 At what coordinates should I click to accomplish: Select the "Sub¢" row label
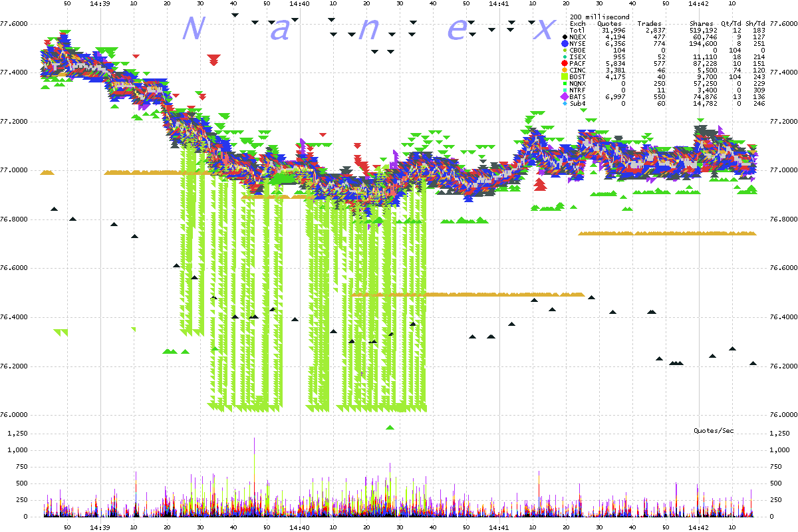click(578, 104)
